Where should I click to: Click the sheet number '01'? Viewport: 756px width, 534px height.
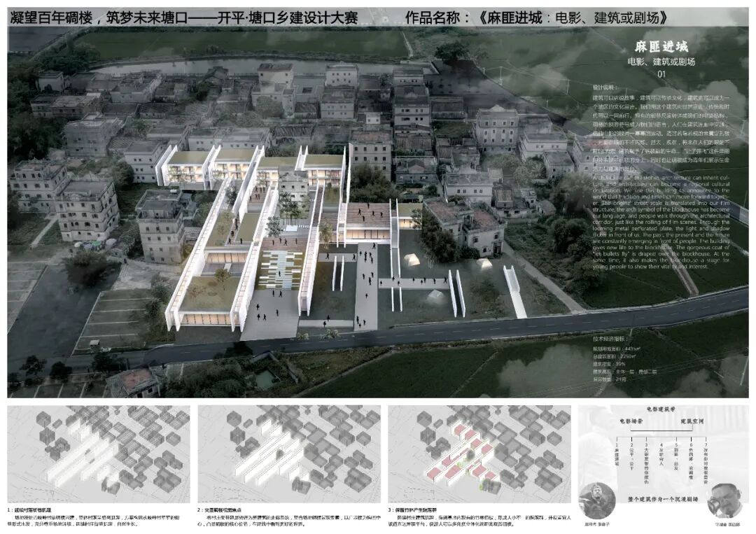(x=661, y=74)
